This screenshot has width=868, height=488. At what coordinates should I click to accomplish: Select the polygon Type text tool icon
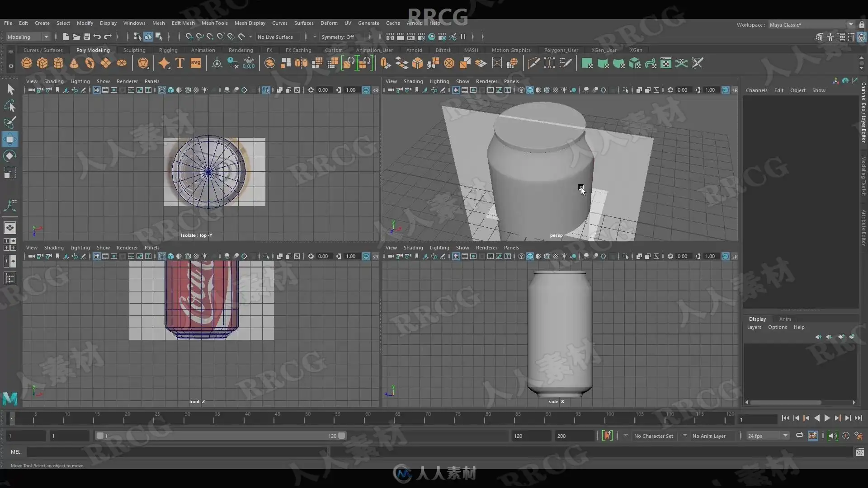coord(180,63)
